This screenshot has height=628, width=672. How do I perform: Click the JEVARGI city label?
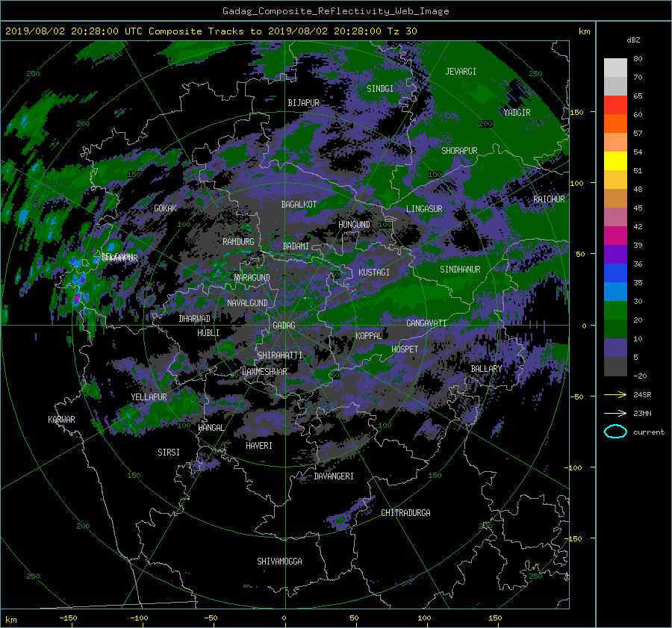pyautogui.click(x=461, y=72)
